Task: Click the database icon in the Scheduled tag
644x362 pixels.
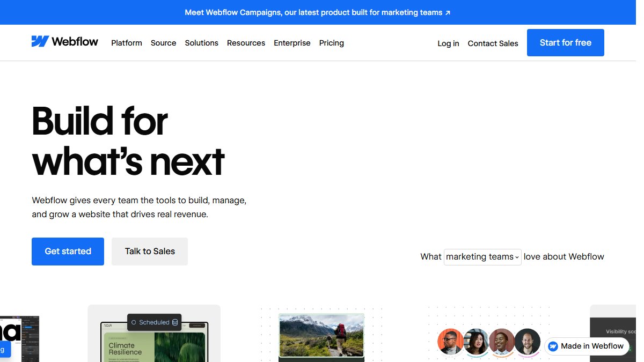Action: click(x=174, y=322)
